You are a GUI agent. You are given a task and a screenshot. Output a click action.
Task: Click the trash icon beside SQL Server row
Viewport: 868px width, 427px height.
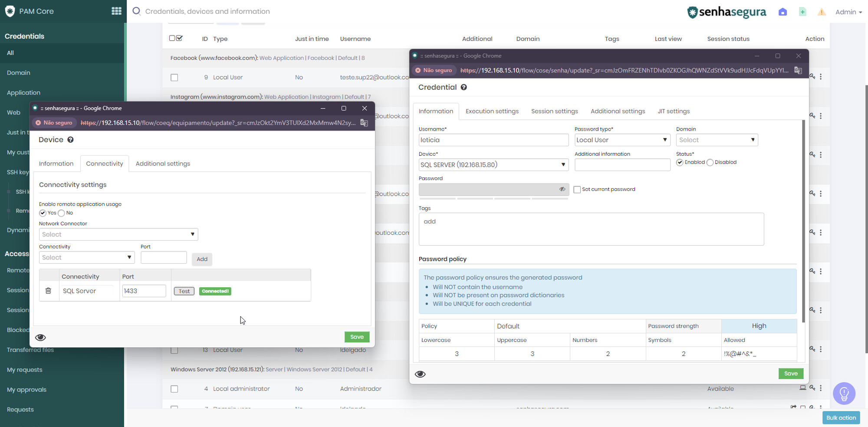[x=48, y=291]
